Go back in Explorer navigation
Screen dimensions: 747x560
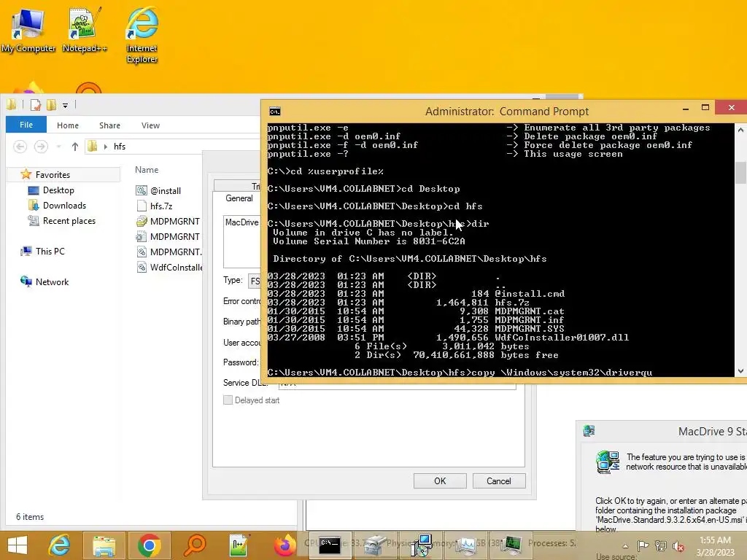coord(20,146)
